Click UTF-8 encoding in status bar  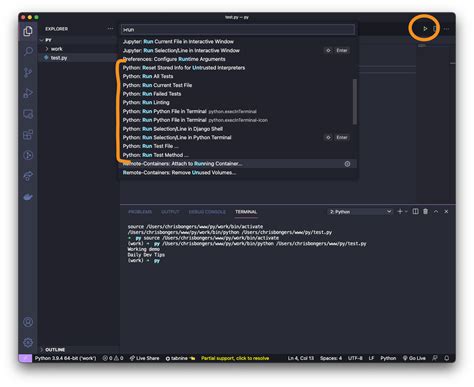pos(355,358)
